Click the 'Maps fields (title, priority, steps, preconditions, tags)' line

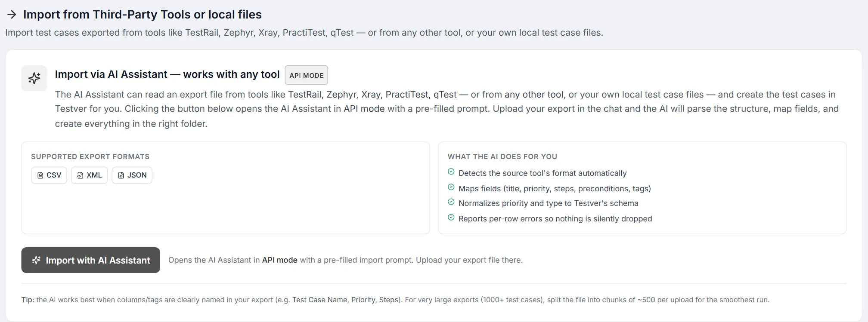tap(555, 189)
